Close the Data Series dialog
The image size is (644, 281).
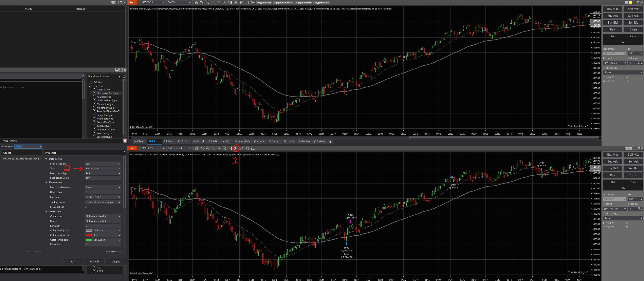coord(125,141)
